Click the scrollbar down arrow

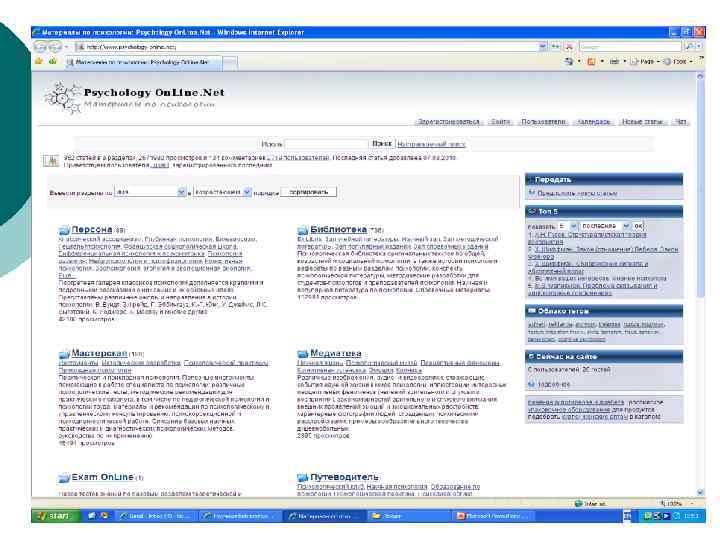[x=700, y=492]
